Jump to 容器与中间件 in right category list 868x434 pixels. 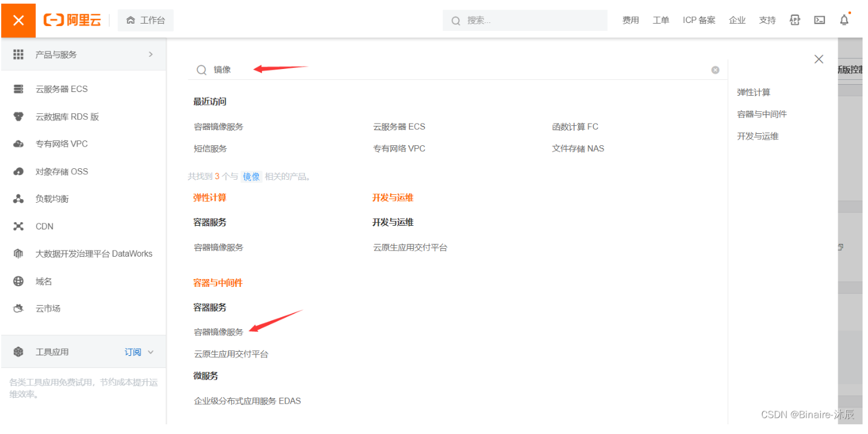(762, 114)
